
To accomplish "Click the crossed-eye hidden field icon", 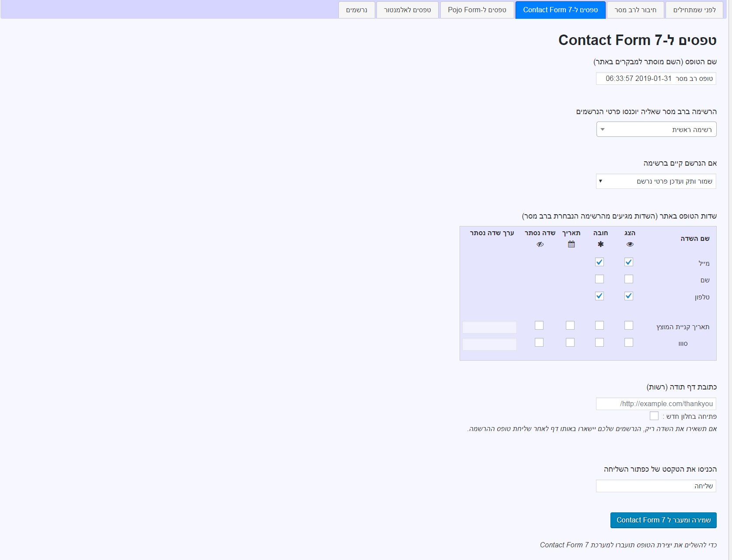I will tap(540, 244).
